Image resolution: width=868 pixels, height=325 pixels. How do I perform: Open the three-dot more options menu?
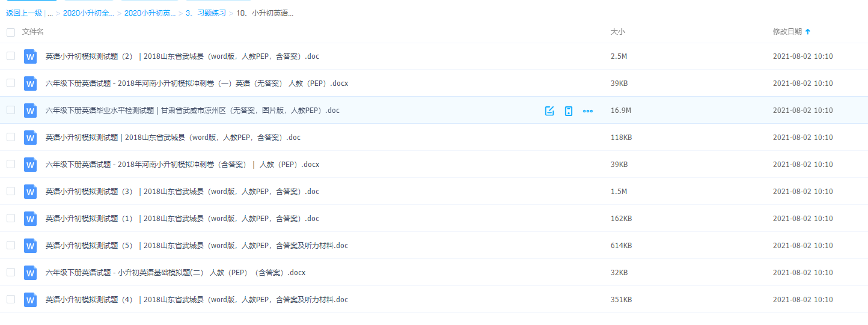(x=588, y=111)
